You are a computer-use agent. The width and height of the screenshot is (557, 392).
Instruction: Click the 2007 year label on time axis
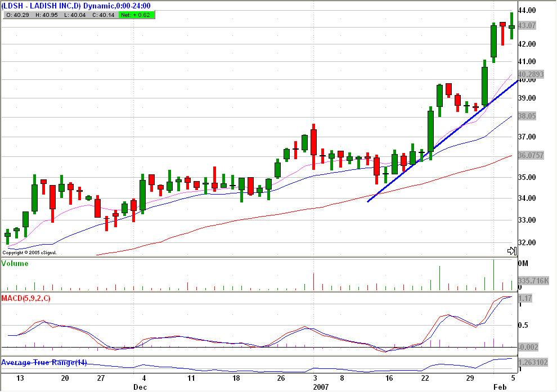pos(321,387)
